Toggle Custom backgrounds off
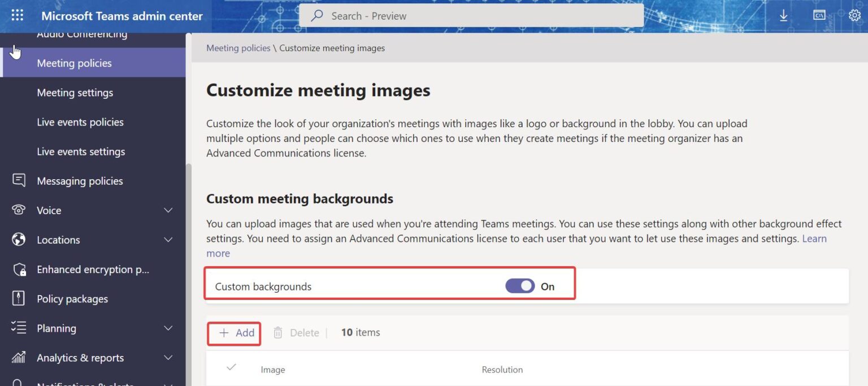 pos(519,286)
